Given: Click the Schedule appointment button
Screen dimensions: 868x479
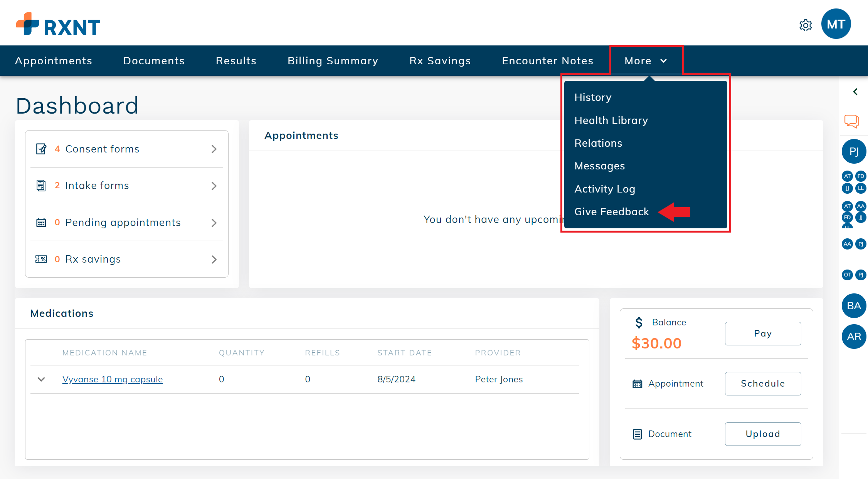Looking at the screenshot, I should pos(763,384).
